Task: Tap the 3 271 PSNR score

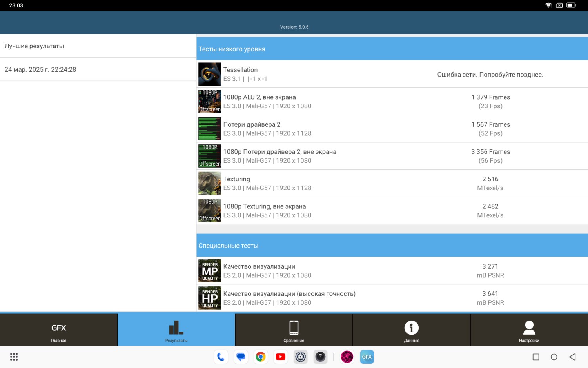Action: [x=490, y=266]
